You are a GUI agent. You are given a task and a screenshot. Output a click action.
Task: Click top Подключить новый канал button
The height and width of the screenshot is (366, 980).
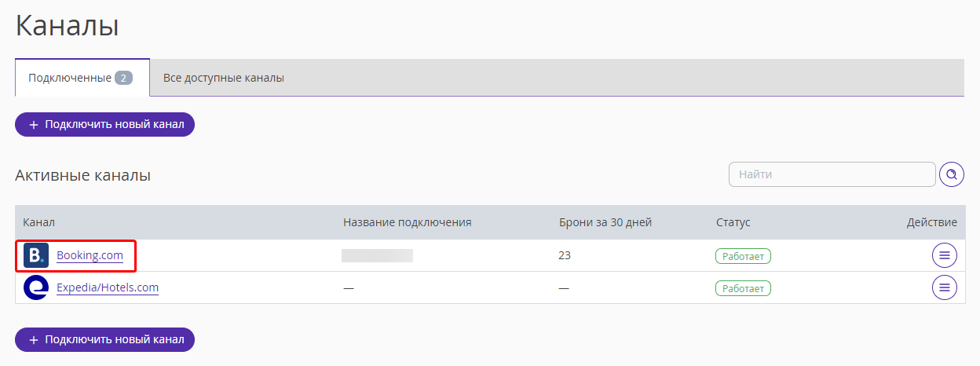104,124
